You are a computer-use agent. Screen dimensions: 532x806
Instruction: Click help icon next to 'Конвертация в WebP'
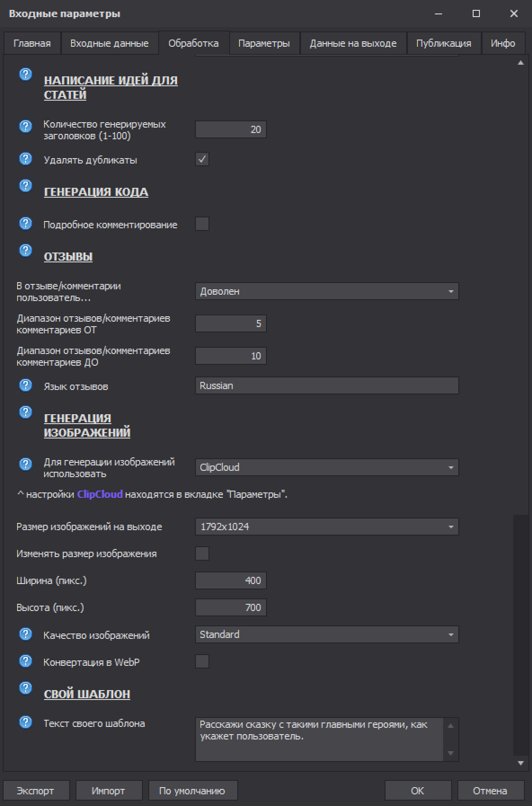[x=26, y=661]
